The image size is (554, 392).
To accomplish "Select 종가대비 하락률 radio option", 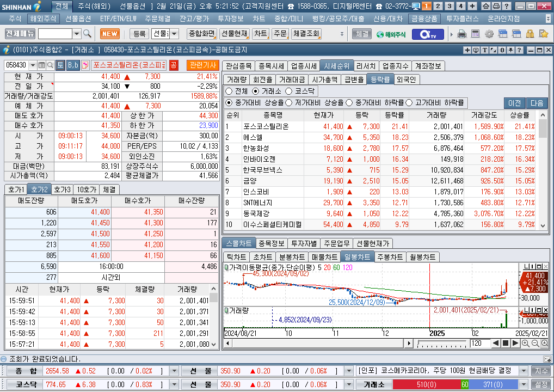I will pyautogui.click(x=349, y=102).
